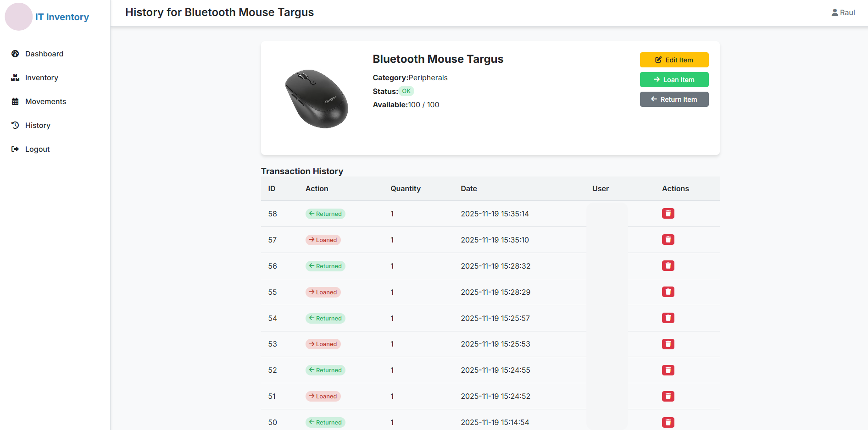
Task: Click the Quantity column header
Action: click(406, 188)
